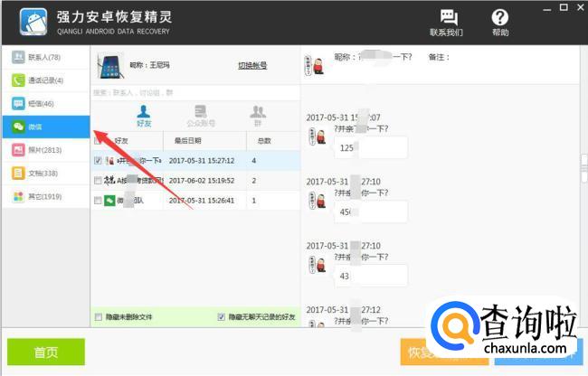
Task: Switch to the 群 groups tab
Action: pyautogui.click(x=258, y=116)
